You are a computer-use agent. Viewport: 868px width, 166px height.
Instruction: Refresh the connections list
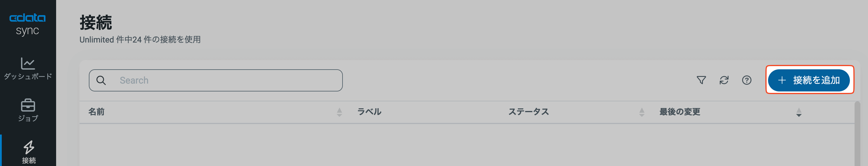click(724, 80)
